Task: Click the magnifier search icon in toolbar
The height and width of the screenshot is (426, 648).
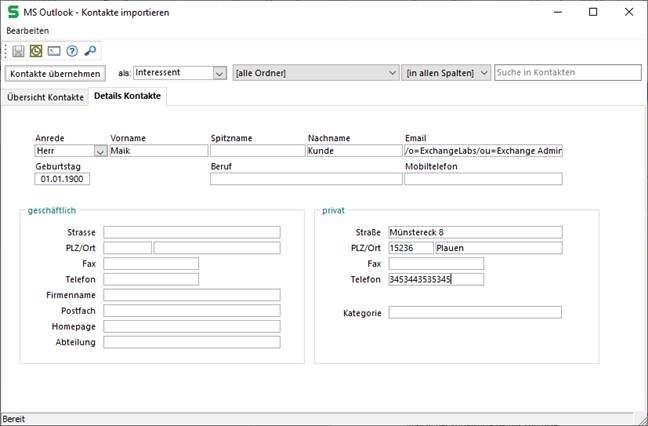Action: coord(90,50)
